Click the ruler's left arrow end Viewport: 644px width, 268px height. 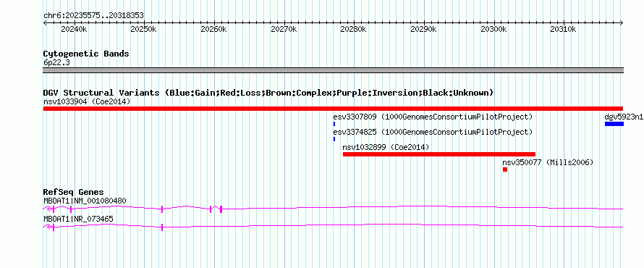pyautogui.click(x=45, y=23)
